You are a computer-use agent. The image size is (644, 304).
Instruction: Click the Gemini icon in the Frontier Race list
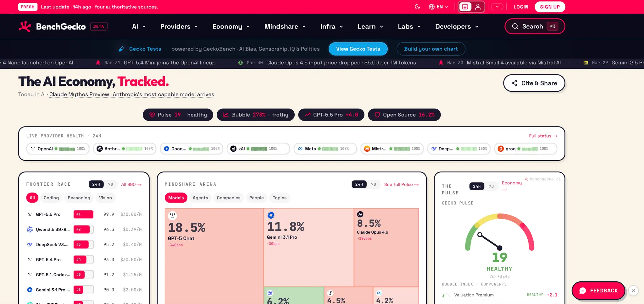coord(30,290)
